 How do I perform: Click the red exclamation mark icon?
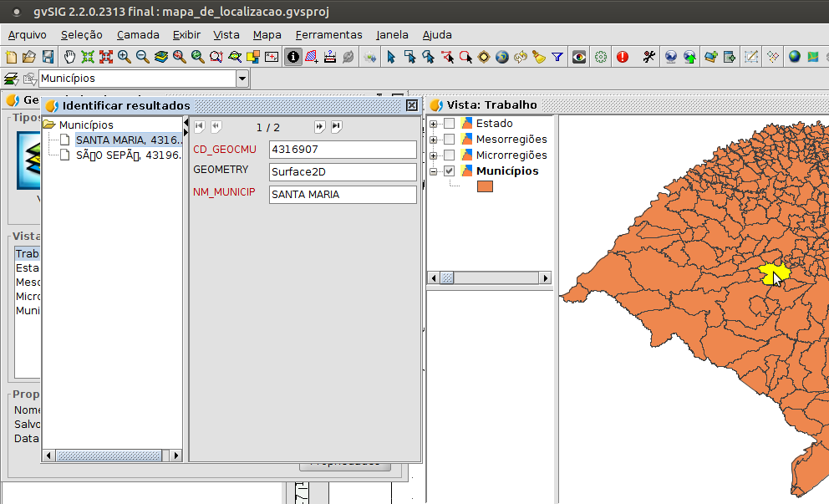623,57
